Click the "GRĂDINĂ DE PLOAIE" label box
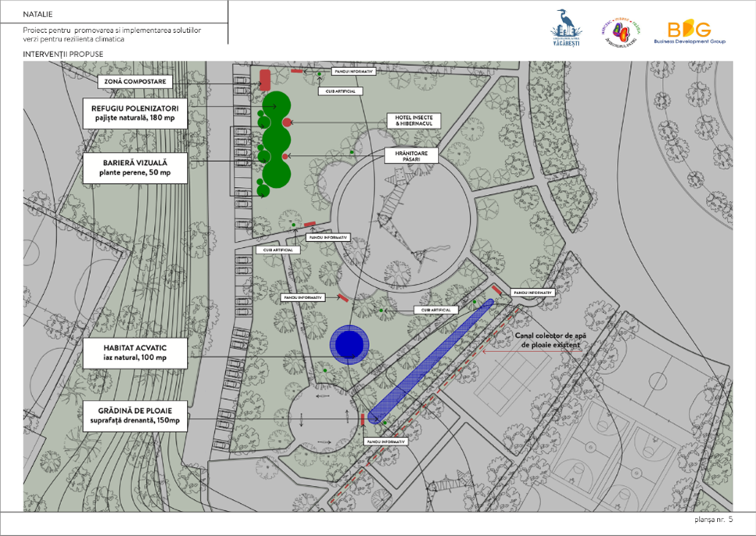The width and height of the screenshot is (756, 536). point(135,415)
